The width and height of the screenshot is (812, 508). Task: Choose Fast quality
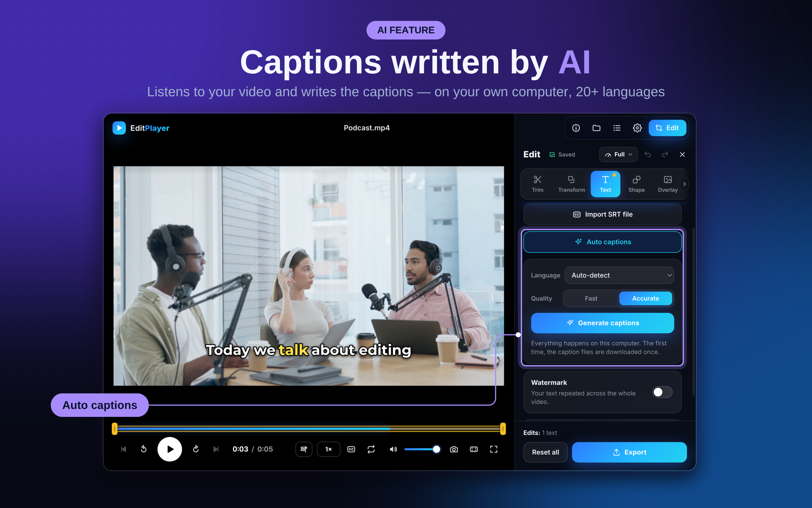[x=591, y=298]
